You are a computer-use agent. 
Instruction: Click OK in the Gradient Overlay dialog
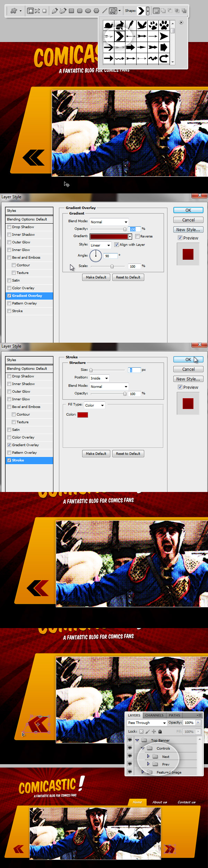pos(188,210)
